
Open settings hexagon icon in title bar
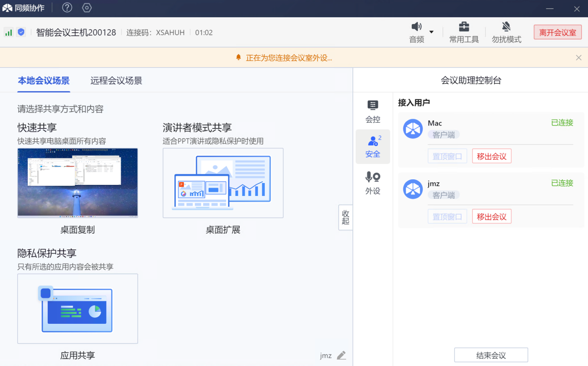tap(87, 8)
